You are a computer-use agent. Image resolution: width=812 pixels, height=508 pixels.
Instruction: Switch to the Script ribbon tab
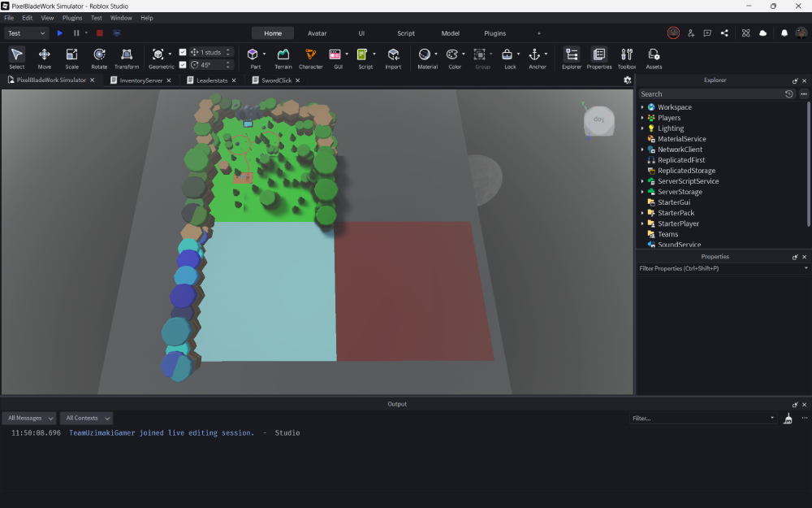(x=405, y=33)
